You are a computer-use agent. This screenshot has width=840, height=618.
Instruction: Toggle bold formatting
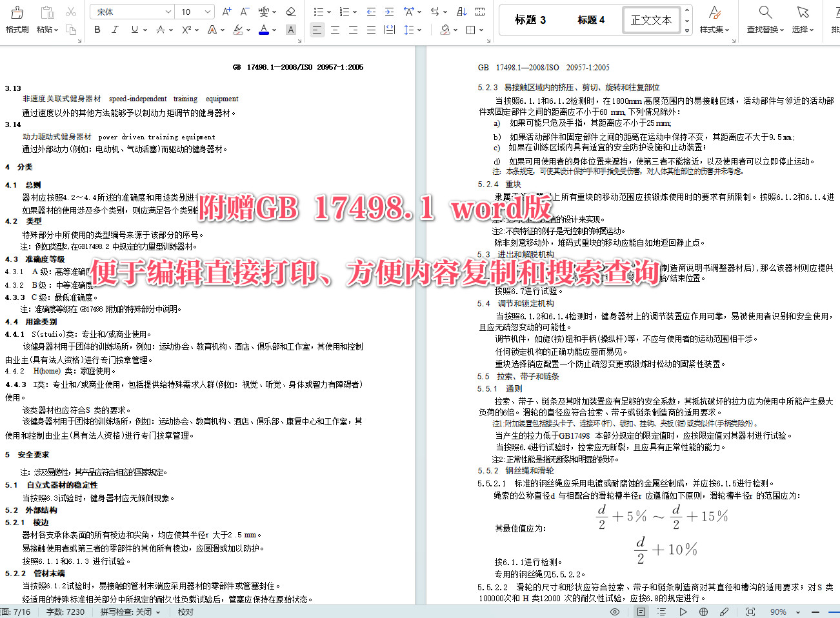pyautogui.click(x=97, y=30)
